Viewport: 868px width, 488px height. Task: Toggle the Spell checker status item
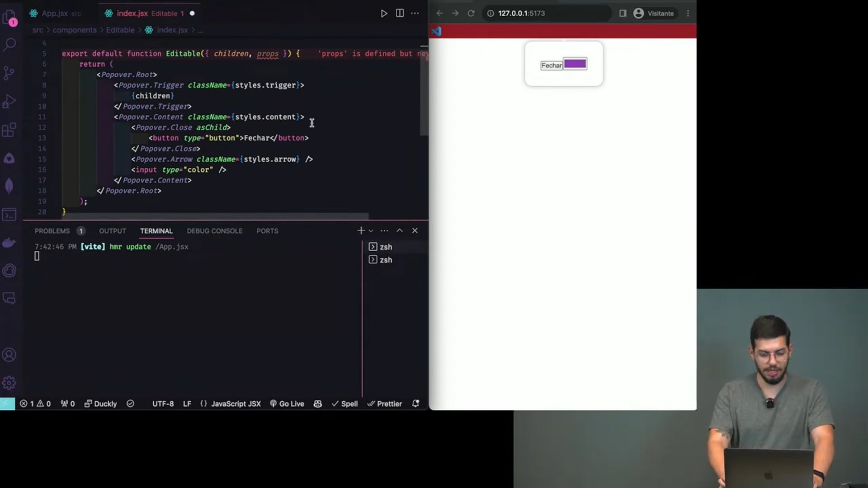pos(344,404)
